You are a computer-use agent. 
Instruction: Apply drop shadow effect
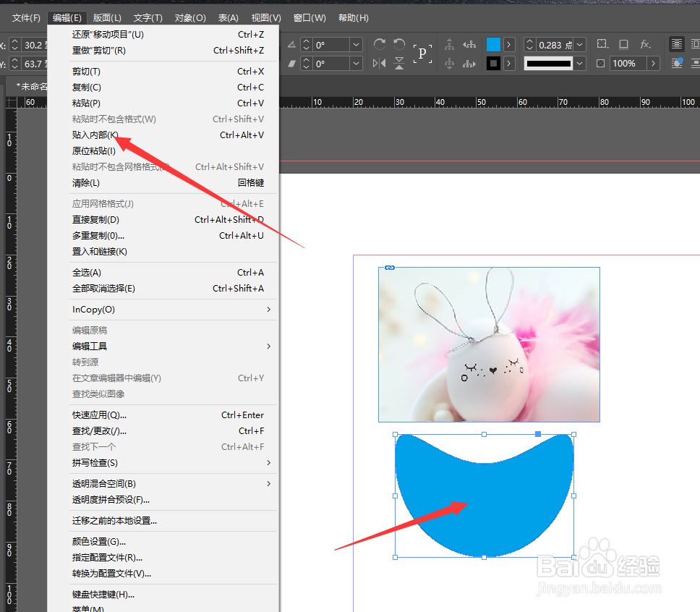623,44
